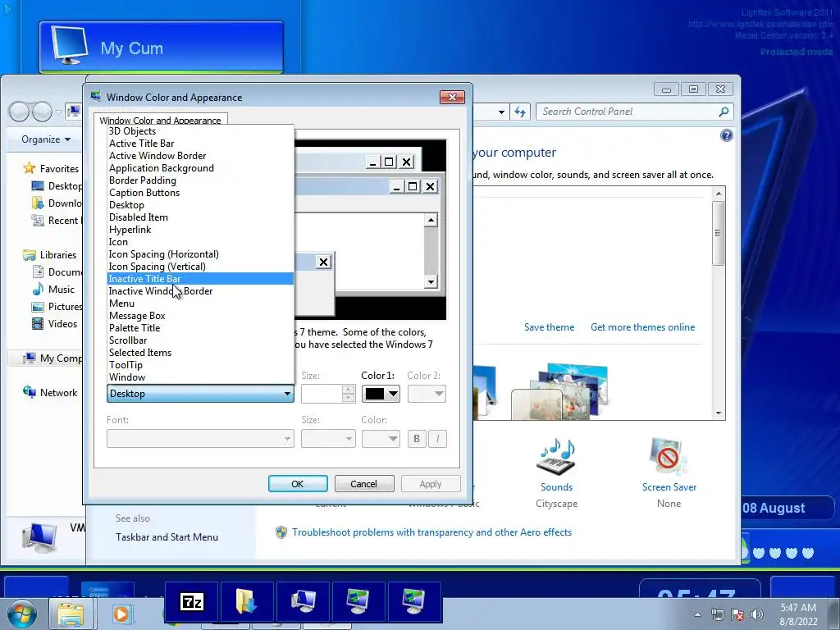Click highlighted 'Inactive Title Bar' entry

[x=201, y=279]
